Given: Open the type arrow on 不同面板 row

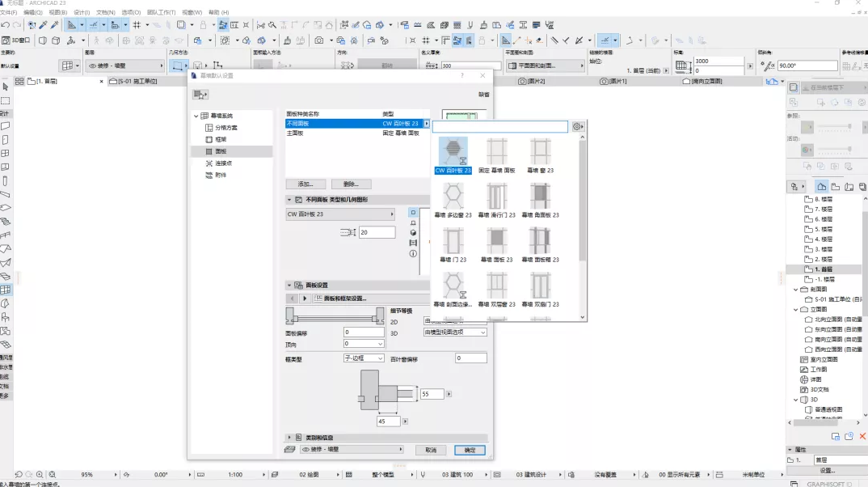Looking at the screenshot, I should pyautogui.click(x=426, y=124).
